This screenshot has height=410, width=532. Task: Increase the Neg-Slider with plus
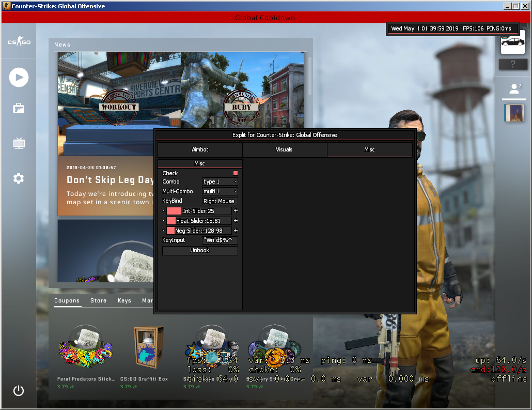pyautogui.click(x=236, y=231)
